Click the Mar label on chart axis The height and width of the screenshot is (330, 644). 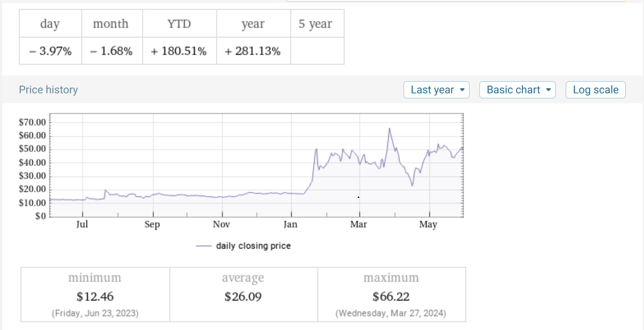tap(359, 224)
